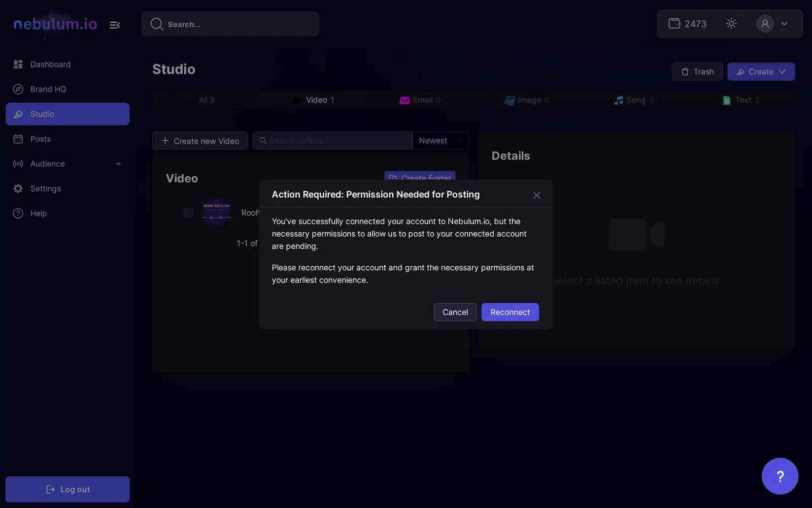Switch to the Email tab
812x508 pixels.
420,100
